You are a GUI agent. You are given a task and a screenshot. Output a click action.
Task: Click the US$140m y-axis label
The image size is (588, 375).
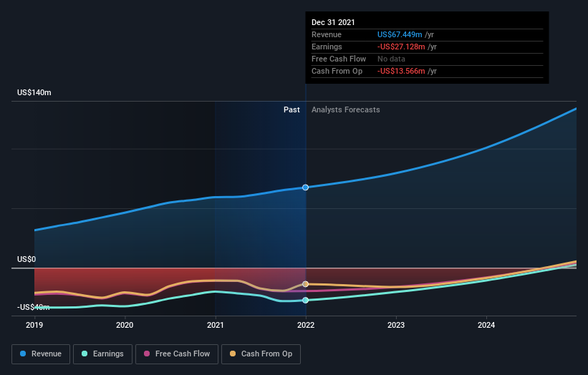click(x=34, y=92)
